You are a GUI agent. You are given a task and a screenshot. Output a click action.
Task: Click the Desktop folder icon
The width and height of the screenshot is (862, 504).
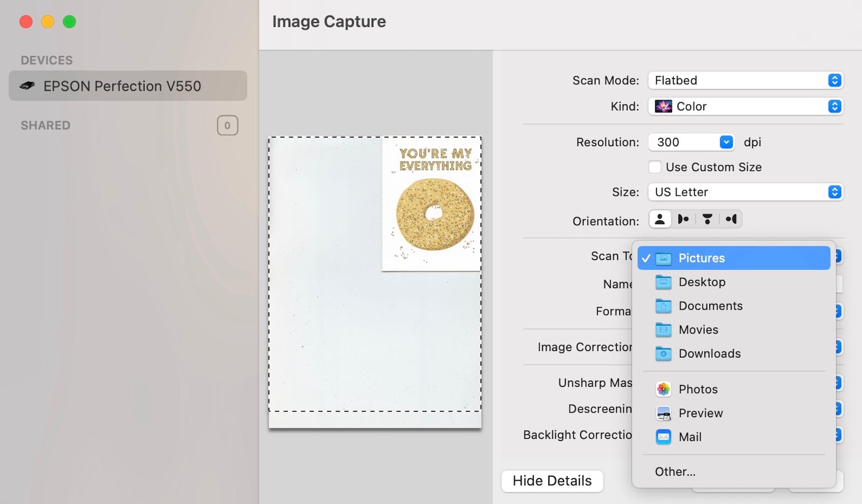[663, 282]
